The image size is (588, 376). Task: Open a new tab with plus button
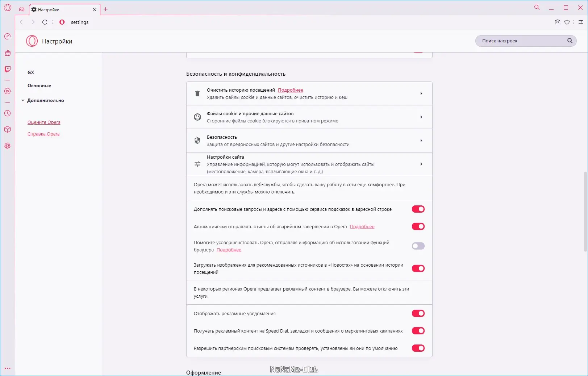106,9
